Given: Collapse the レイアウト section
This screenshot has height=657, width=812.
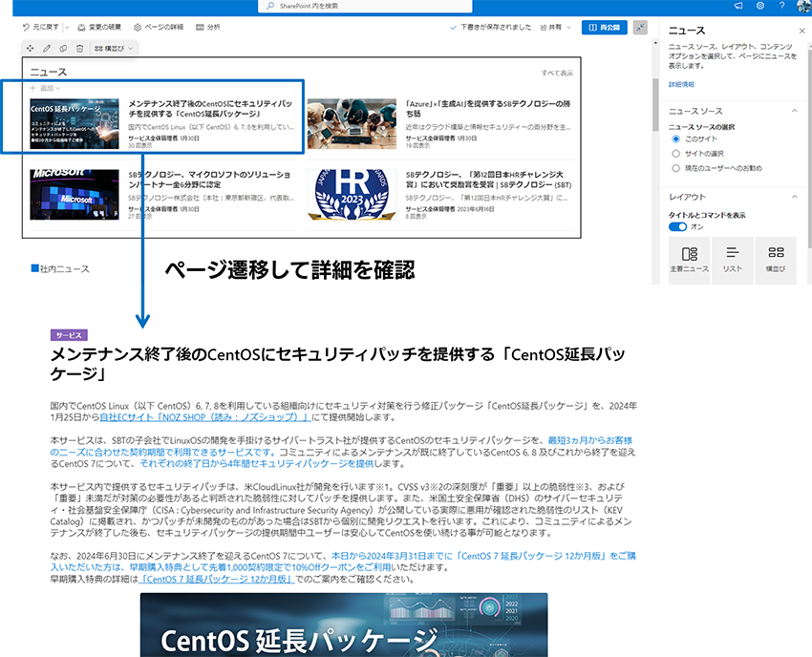Looking at the screenshot, I should [795, 197].
